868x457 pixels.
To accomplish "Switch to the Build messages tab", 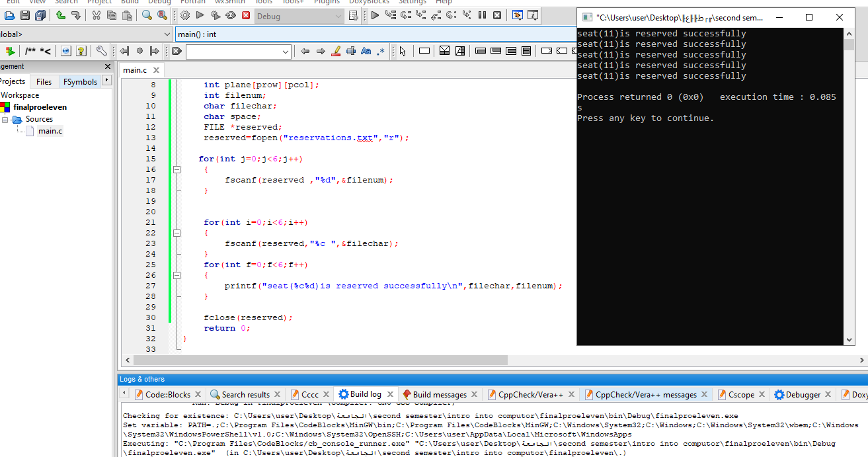I will [440, 395].
